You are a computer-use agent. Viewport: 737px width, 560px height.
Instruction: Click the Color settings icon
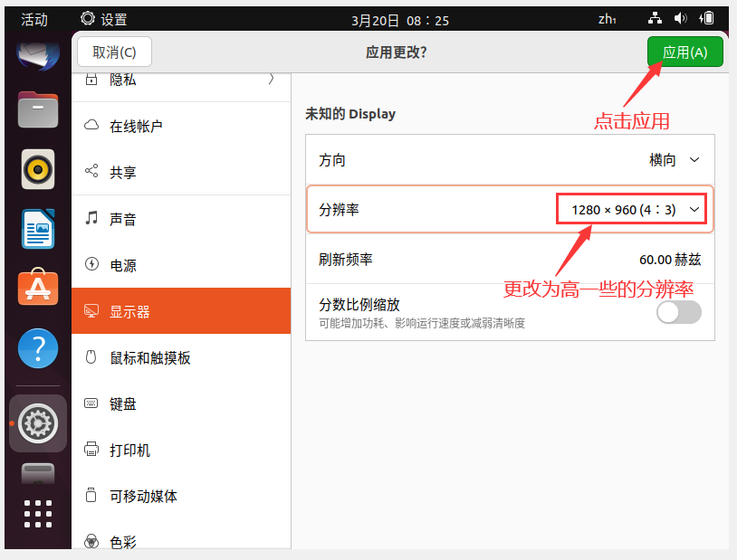pyautogui.click(x=91, y=541)
